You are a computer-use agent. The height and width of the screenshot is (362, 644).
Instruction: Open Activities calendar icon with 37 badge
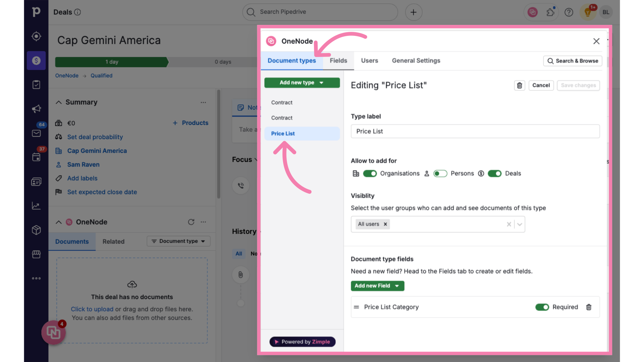click(36, 157)
